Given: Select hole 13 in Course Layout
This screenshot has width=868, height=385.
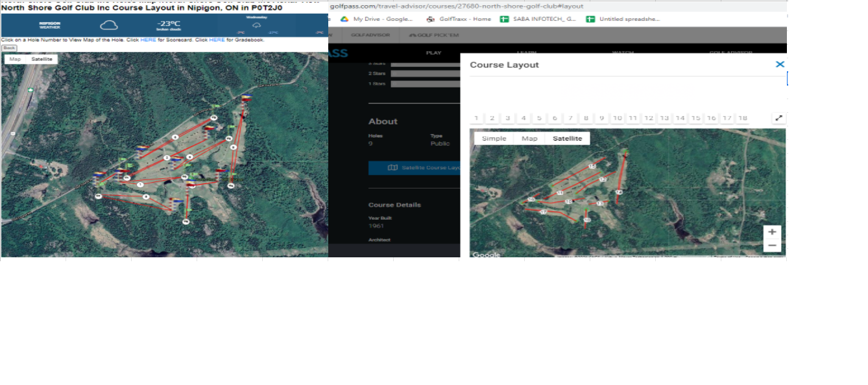Looking at the screenshot, I should tap(664, 118).
